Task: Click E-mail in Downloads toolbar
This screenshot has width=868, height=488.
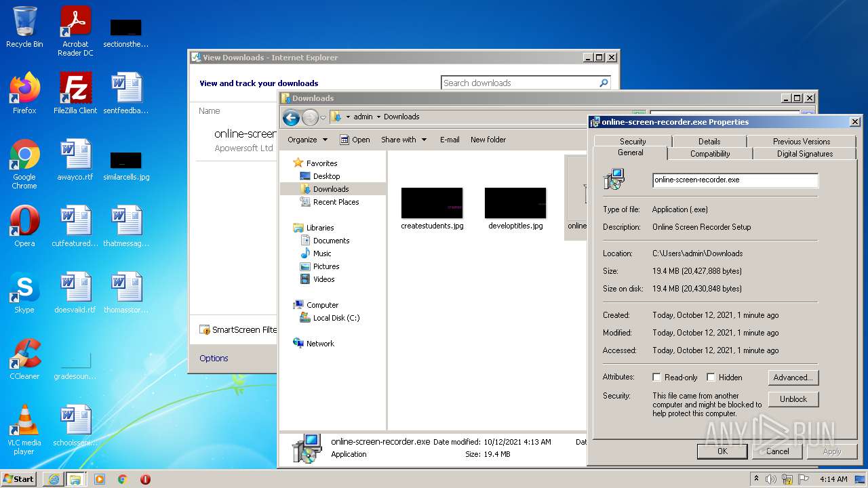Action: (x=450, y=140)
